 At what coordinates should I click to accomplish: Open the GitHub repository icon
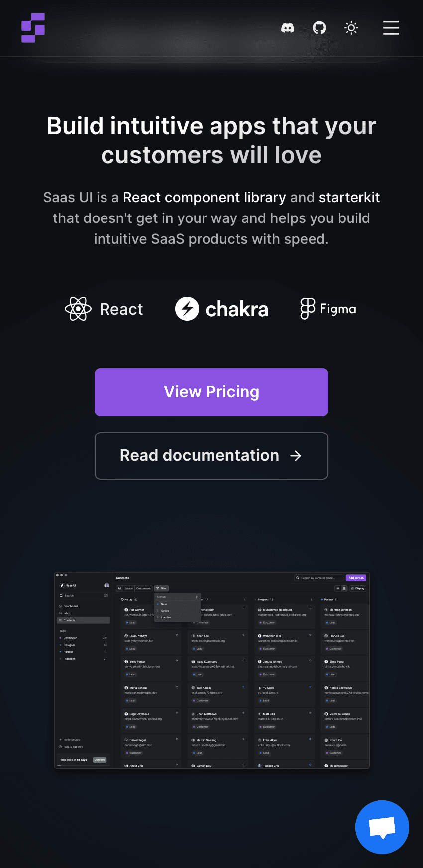[319, 28]
